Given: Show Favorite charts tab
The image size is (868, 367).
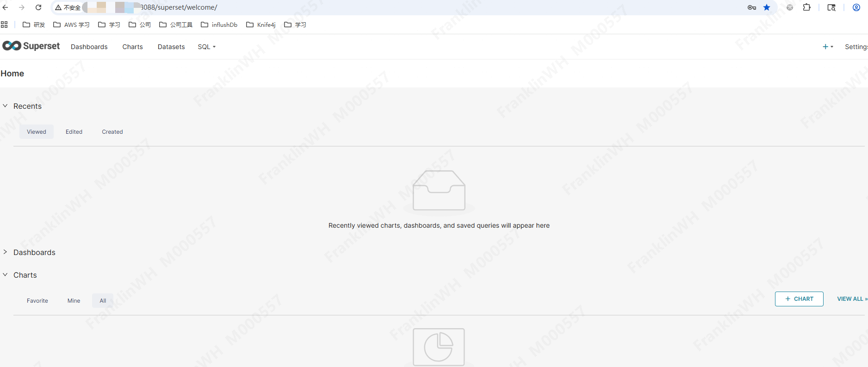Looking at the screenshot, I should click(x=37, y=301).
